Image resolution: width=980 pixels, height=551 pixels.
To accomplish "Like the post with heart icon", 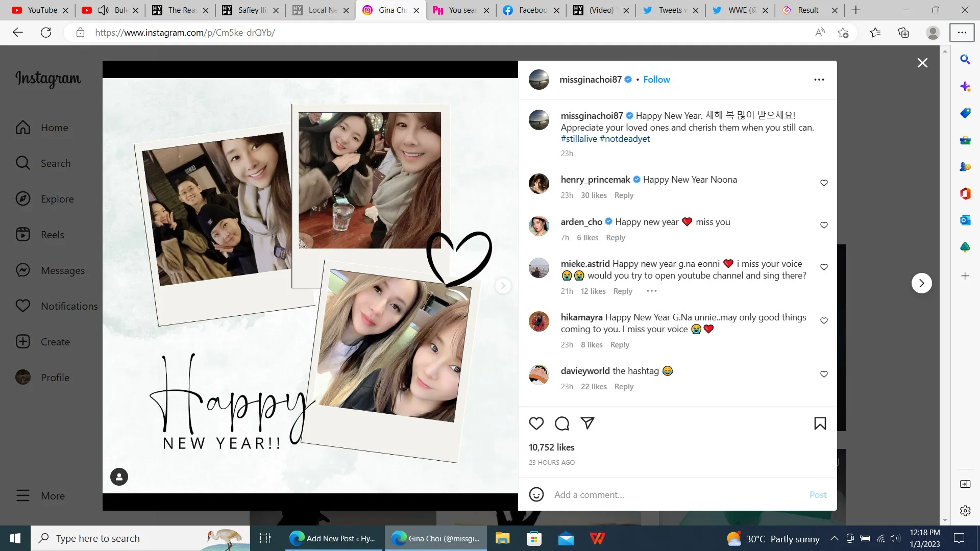I will coord(536,423).
